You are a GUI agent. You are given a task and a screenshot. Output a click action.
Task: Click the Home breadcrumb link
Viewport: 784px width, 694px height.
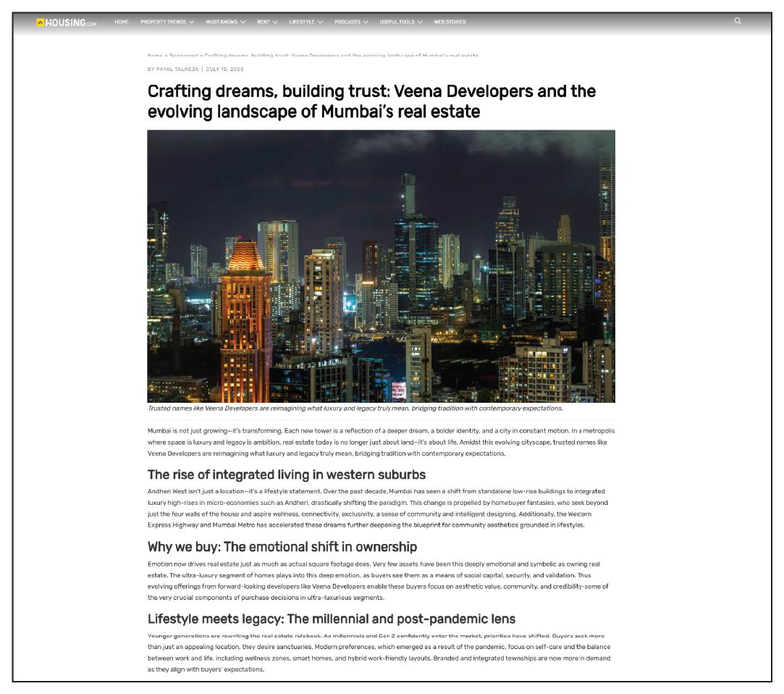(x=153, y=54)
